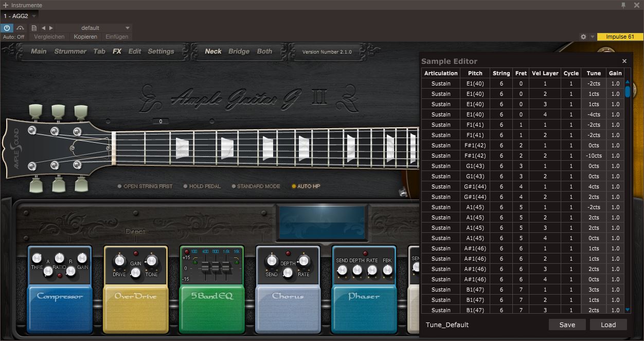Click the Impulse 61 controller button
Screen dimensions: 644x341
pyautogui.click(x=620, y=37)
